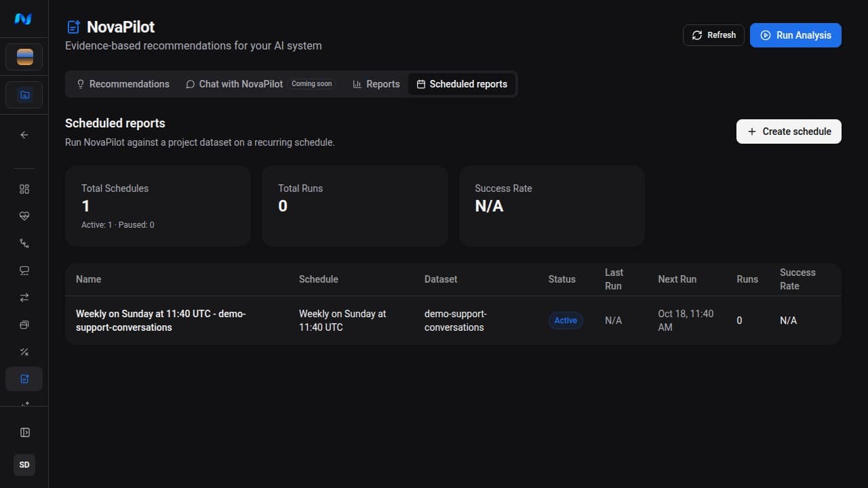Open the workspace avatar switcher
Image resolution: width=868 pixels, height=488 pixels.
click(x=24, y=57)
